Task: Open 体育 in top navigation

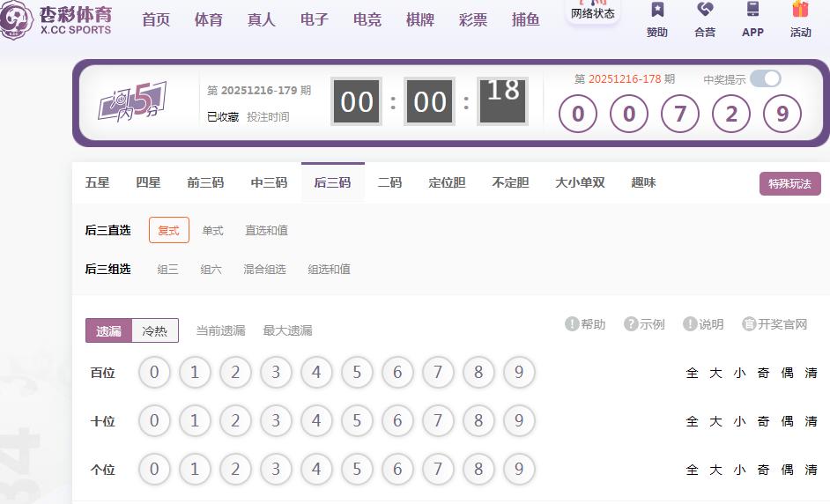Action: 209,19
